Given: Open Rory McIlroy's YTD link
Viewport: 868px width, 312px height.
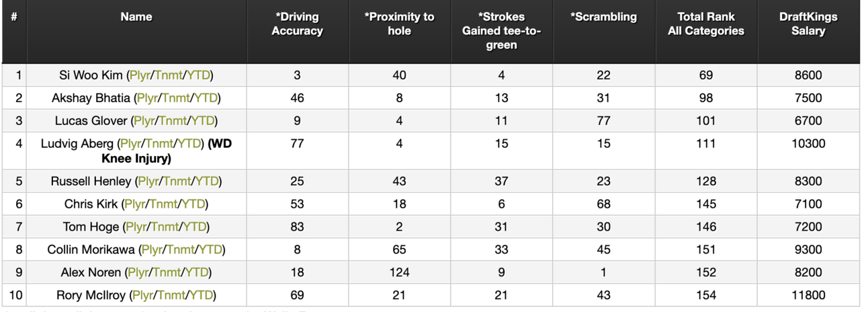Looking at the screenshot, I should [202, 295].
